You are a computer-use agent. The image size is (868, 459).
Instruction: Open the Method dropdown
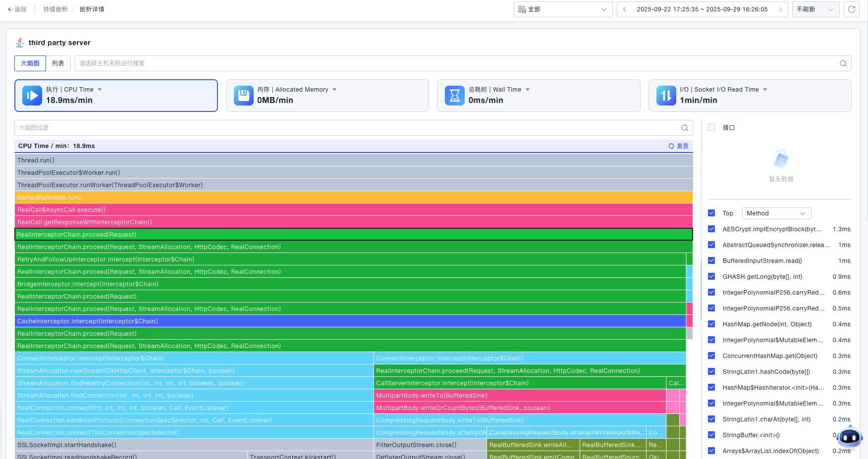[776, 213]
